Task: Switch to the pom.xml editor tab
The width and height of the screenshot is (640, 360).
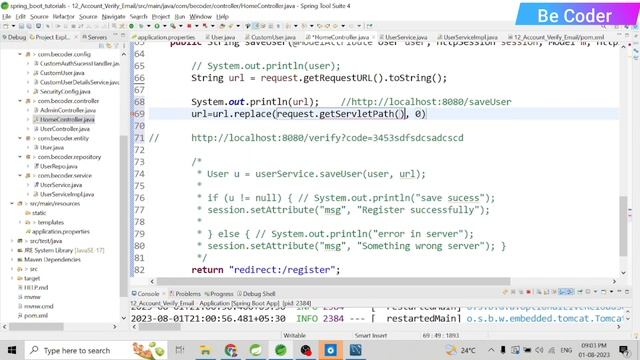Action: click(x=556, y=37)
